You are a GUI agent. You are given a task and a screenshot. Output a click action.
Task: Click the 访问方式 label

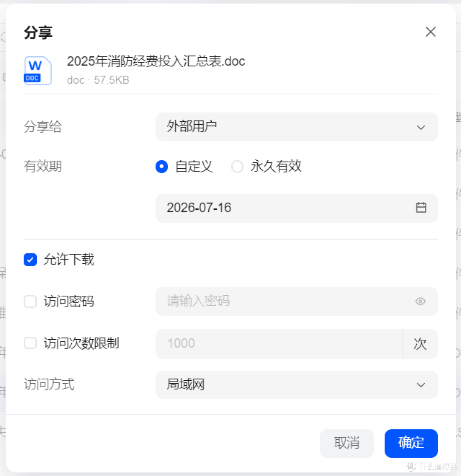point(49,384)
